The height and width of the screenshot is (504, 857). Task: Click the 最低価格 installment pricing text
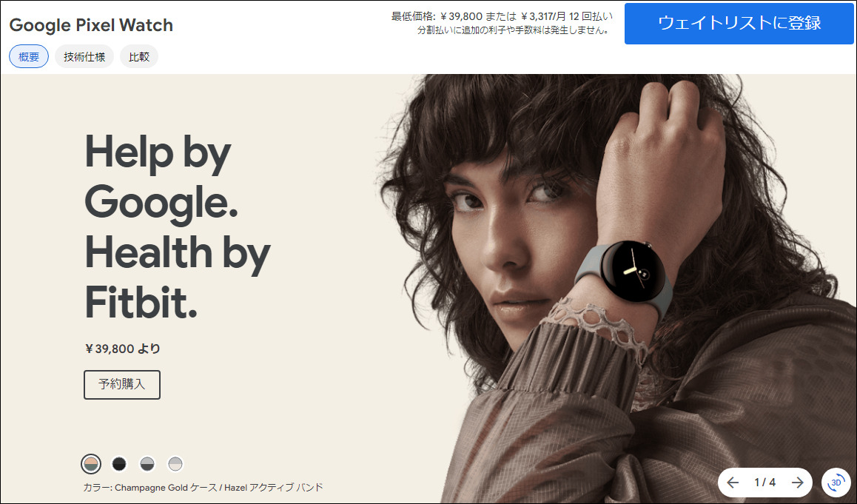(x=502, y=23)
